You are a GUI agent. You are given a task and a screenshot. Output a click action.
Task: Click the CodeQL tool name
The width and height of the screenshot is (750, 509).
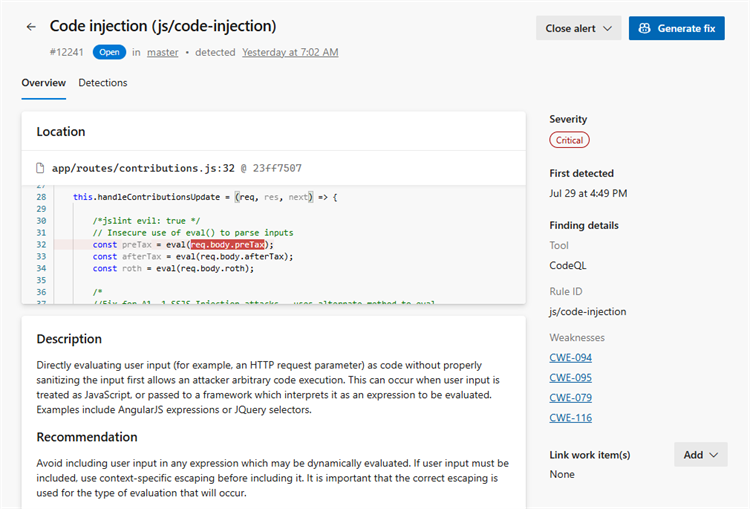coord(567,266)
